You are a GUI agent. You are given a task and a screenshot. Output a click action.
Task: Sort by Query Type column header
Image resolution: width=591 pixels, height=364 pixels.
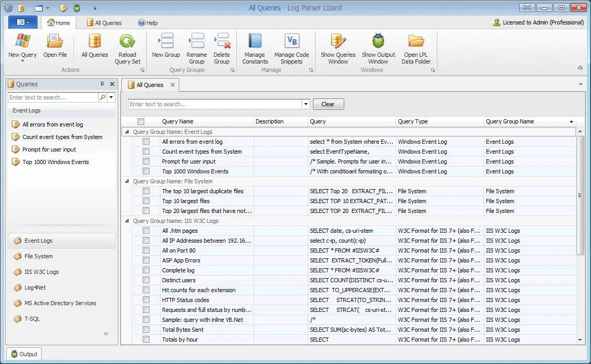[440, 121]
